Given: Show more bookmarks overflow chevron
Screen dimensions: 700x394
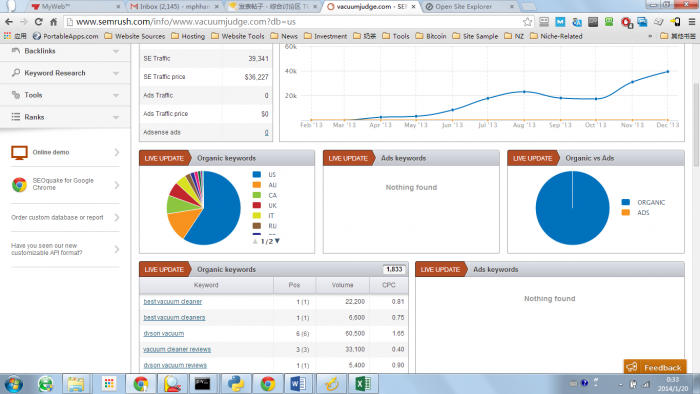Looking at the screenshot, I should coord(650,36).
